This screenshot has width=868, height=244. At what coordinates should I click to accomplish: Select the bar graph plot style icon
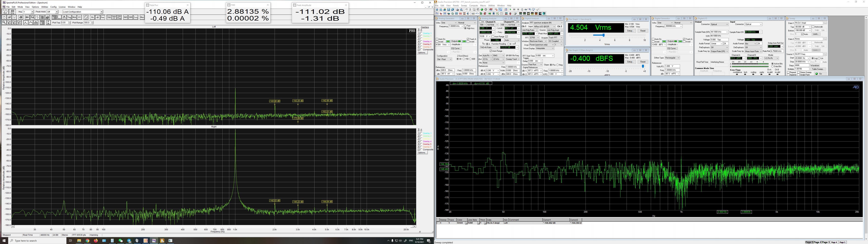pos(36,23)
